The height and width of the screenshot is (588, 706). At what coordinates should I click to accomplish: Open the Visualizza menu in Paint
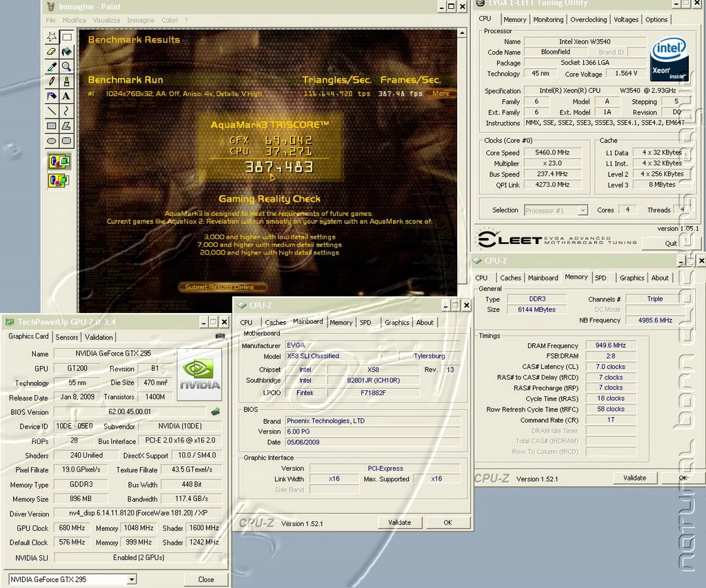(x=106, y=20)
